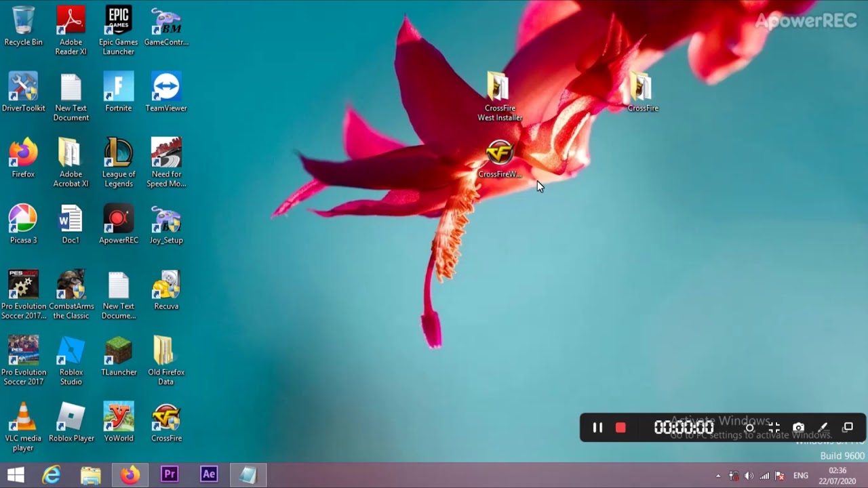Open File Explorer from the taskbar
Screen dimensions: 868x488
click(x=91, y=475)
